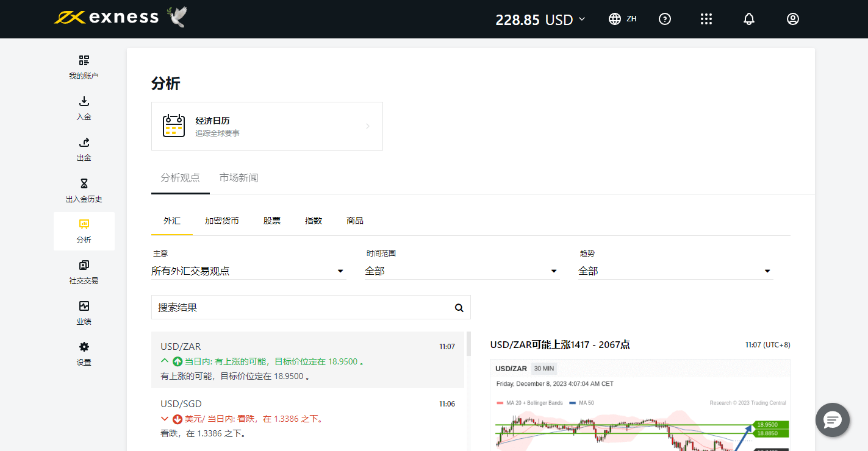Click the 搜索结果 search field
The height and width of the screenshot is (451, 868).
point(302,308)
